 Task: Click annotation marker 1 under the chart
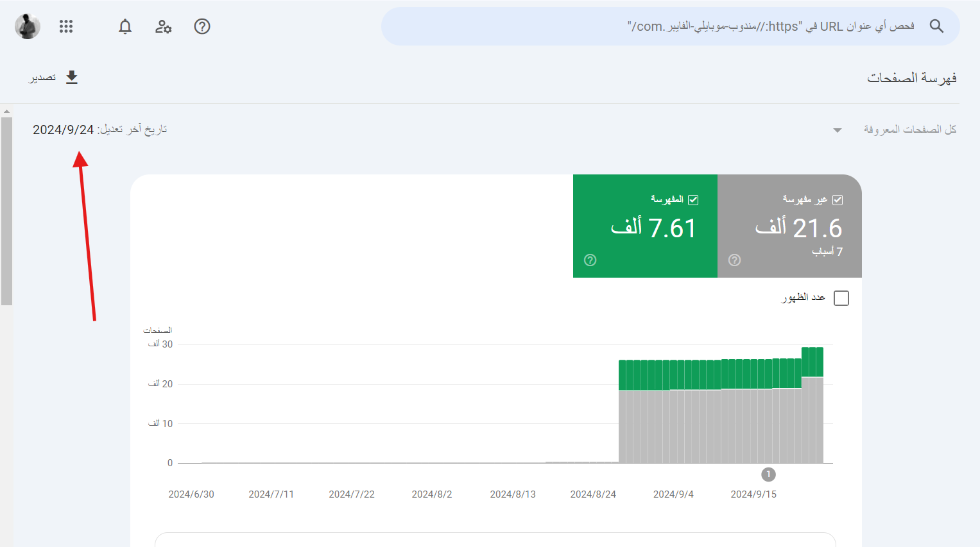pos(768,475)
